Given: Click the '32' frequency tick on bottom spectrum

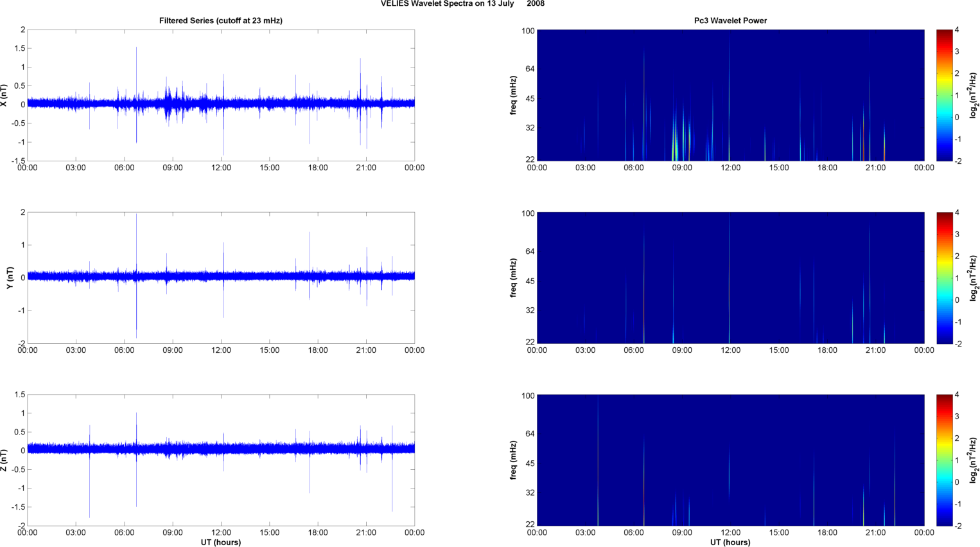Looking at the screenshot, I should coord(530,493).
